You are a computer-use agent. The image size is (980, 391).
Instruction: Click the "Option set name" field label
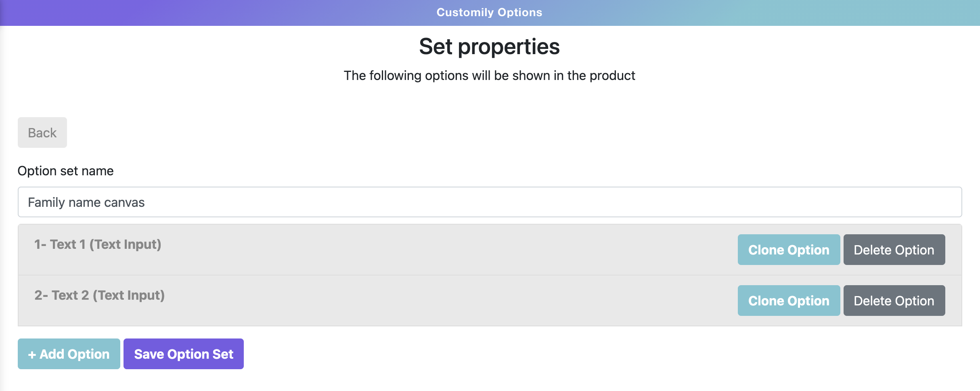pos(65,171)
